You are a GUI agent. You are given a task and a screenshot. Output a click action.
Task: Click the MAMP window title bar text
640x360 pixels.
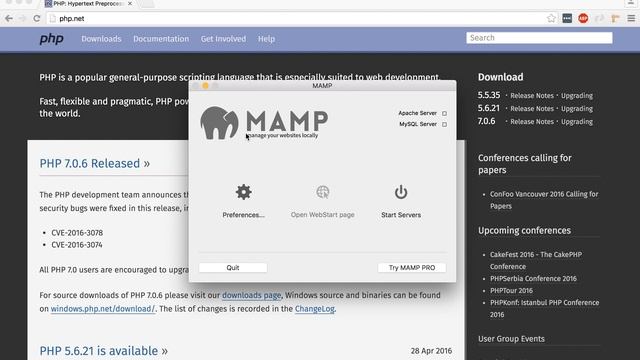322,86
